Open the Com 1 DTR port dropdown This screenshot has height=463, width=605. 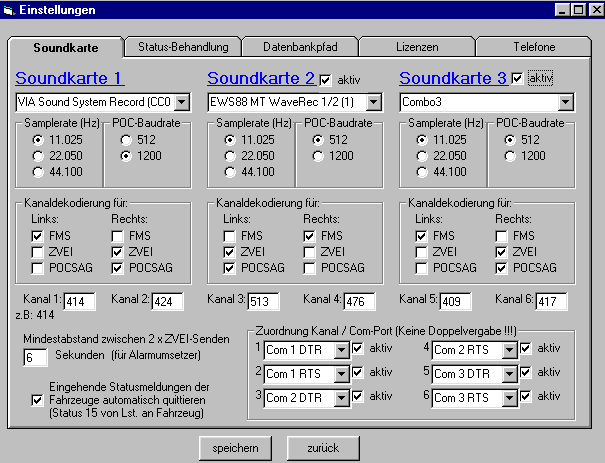[x=341, y=349]
